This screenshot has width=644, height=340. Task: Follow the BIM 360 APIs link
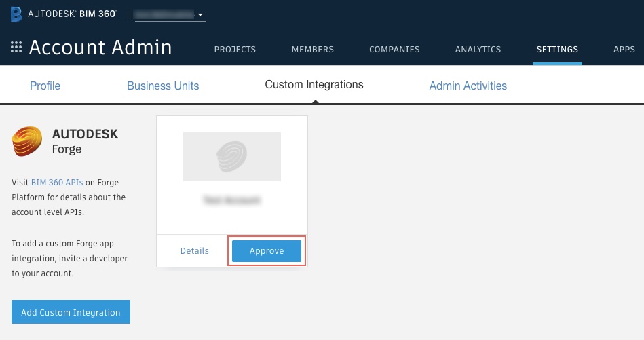57,183
